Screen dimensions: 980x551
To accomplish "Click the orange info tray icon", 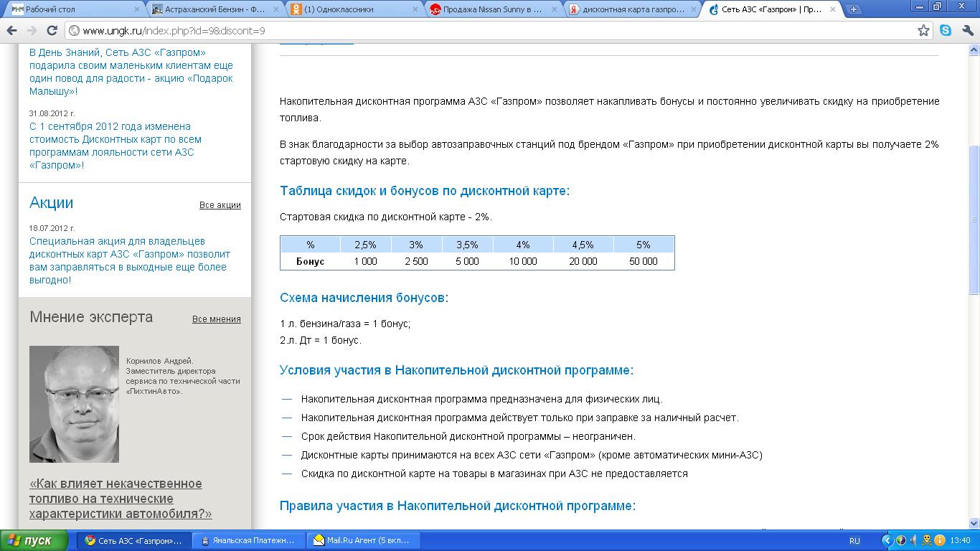I will coord(939,541).
